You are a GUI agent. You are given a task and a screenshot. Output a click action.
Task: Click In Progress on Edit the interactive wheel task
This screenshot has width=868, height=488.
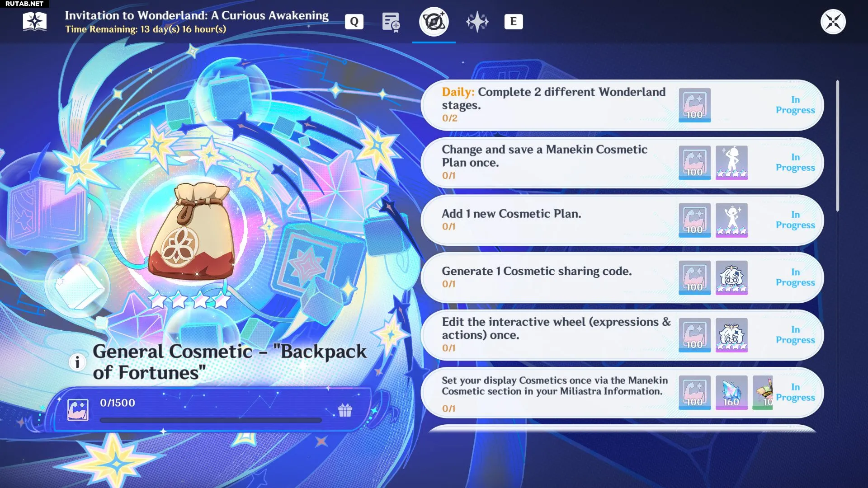pyautogui.click(x=795, y=335)
